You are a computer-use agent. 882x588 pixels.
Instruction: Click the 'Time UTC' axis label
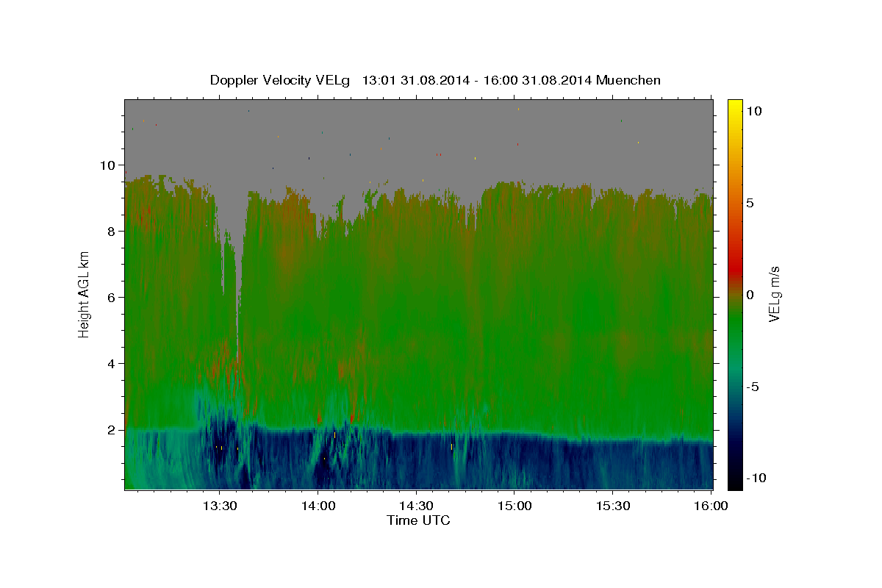tap(418, 520)
